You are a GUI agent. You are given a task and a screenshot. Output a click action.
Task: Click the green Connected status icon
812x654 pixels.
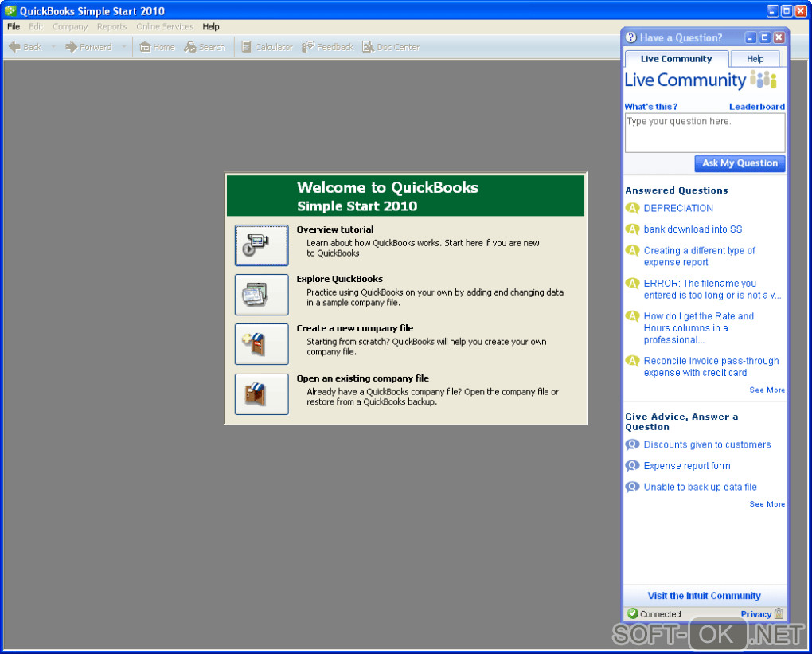[x=632, y=613]
